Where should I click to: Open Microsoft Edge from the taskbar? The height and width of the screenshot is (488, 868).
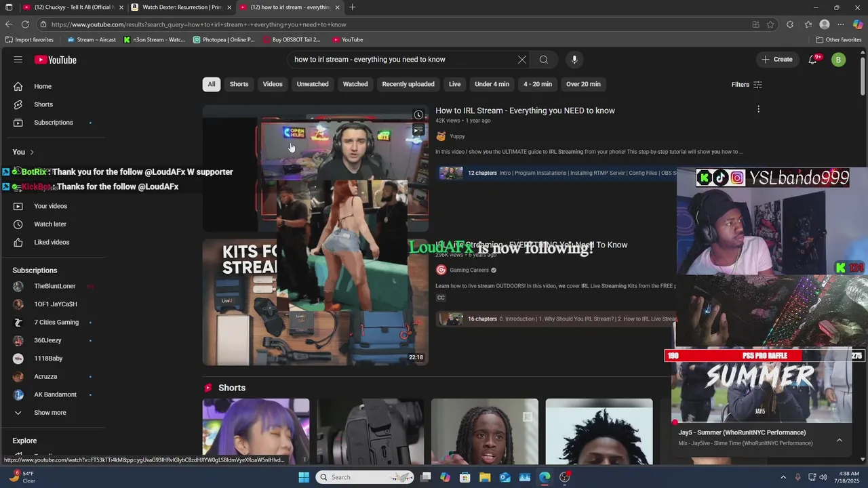[545, 477]
